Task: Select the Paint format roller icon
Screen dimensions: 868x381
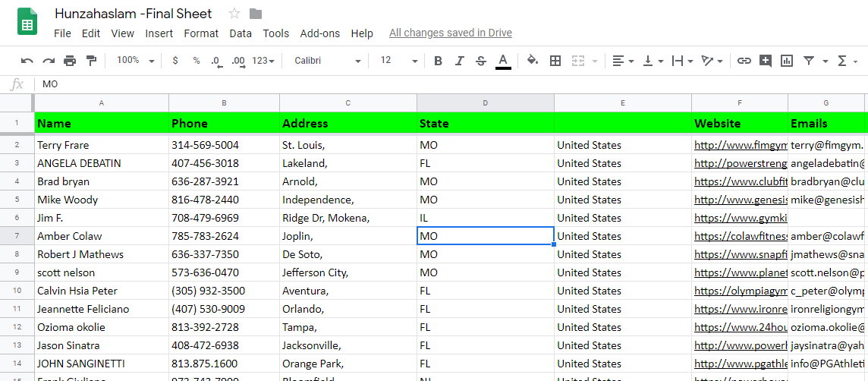Action: click(x=91, y=61)
